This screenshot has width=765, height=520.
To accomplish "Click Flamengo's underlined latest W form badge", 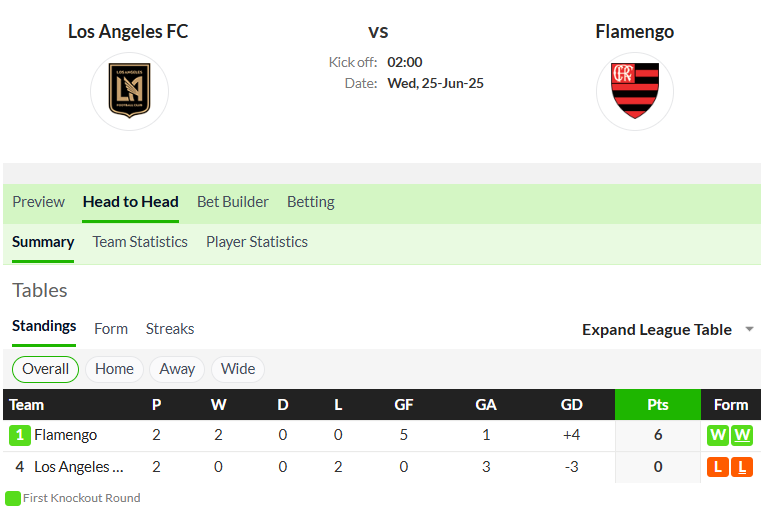I will tap(742, 435).
